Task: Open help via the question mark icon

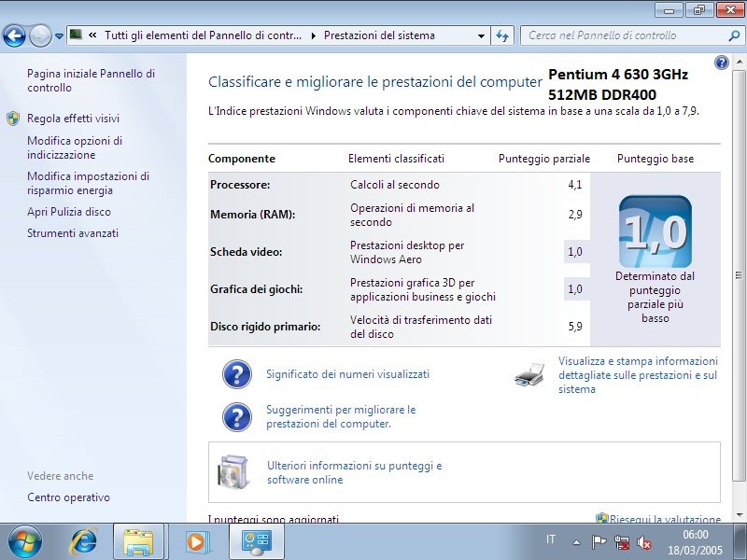Action: (719, 63)
